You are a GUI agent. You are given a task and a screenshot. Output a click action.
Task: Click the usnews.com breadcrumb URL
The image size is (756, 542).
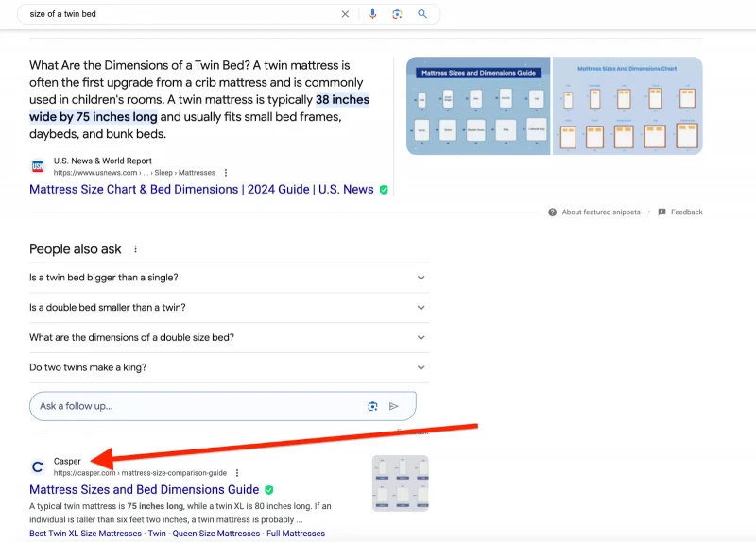click(134, 173)
